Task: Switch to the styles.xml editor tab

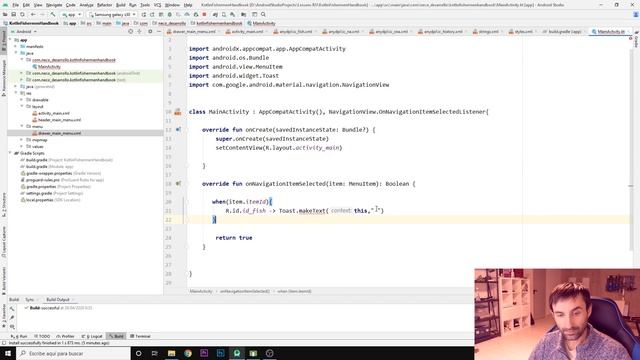Action: pyautogui.click(x=523, y=31)
